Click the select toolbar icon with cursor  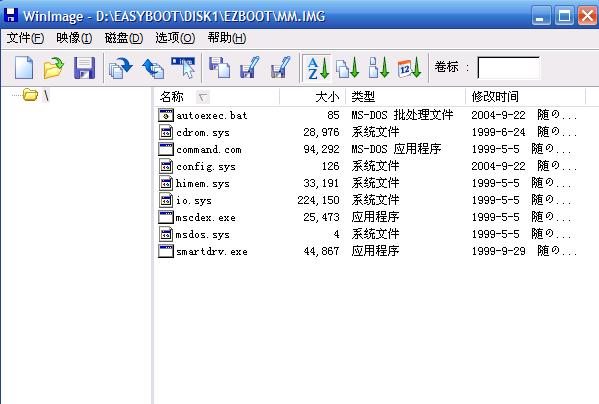pos(183,67)
